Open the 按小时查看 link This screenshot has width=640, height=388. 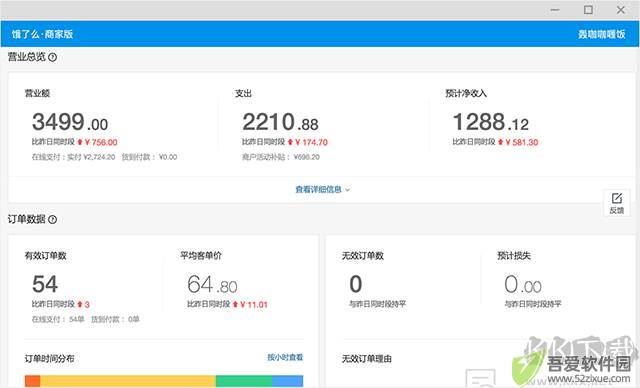coord(285,357)
